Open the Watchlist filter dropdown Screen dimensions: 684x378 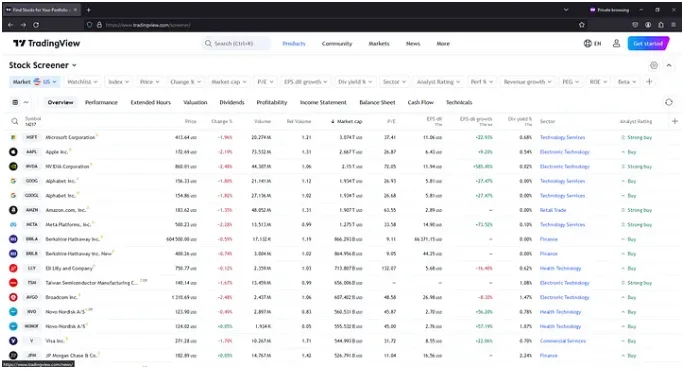tap(82, 82)
